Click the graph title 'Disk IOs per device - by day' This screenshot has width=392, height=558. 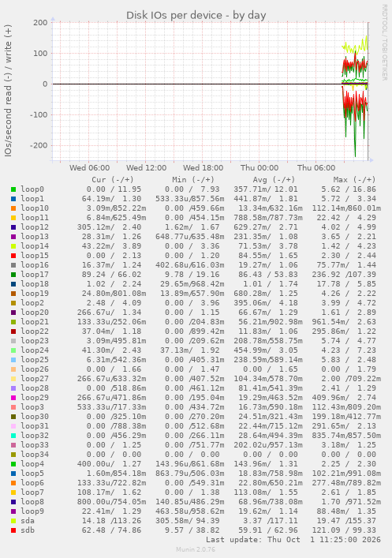tap(196, 15)
